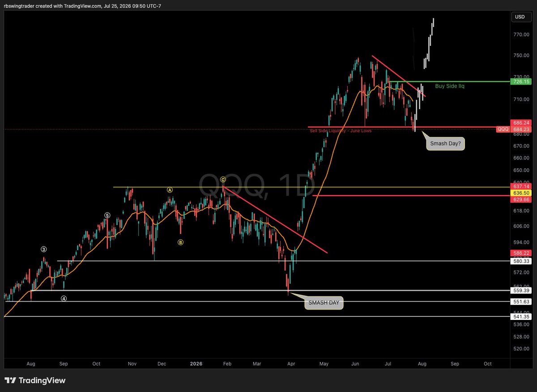Select the 637.14 price label

pyautogui.click(x=520, y=186)
